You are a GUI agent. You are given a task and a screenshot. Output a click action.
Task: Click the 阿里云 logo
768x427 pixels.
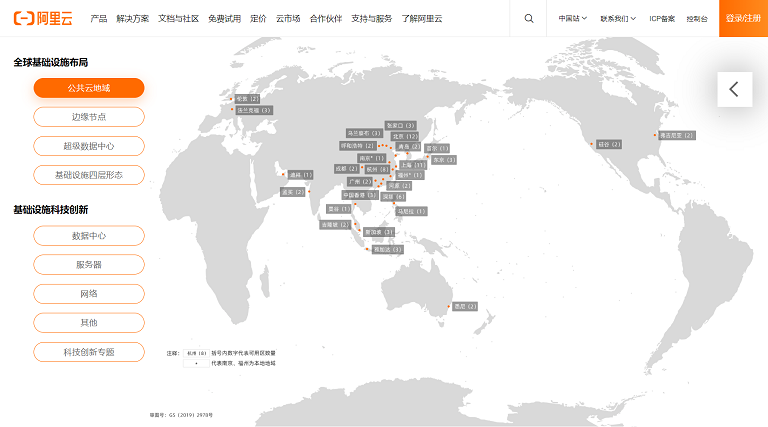[x=43, y=19]
